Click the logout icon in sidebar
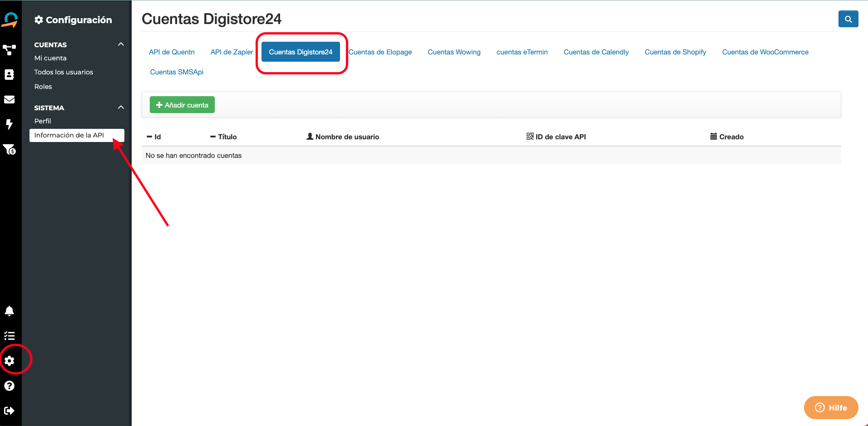The image size is (868, 426). point(10,411)
